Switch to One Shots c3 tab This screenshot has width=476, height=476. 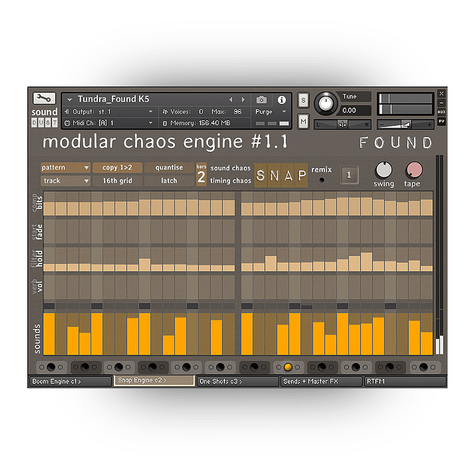[237, 381]
